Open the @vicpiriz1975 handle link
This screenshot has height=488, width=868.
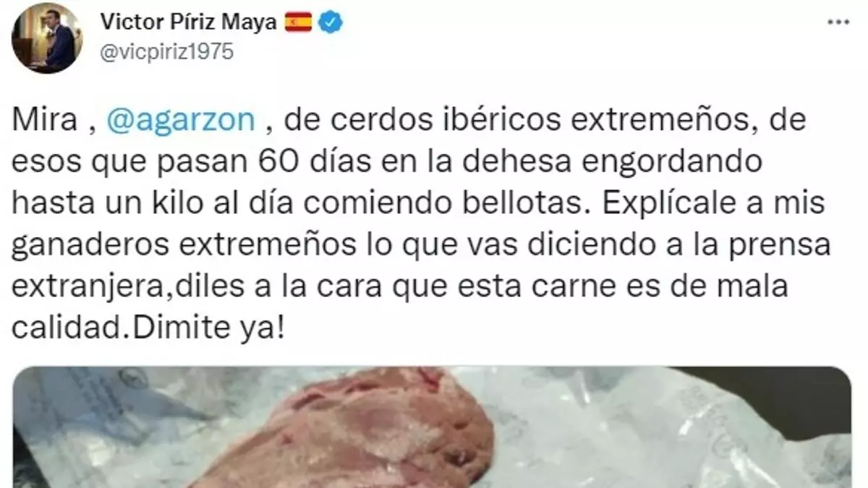point(166,53)
